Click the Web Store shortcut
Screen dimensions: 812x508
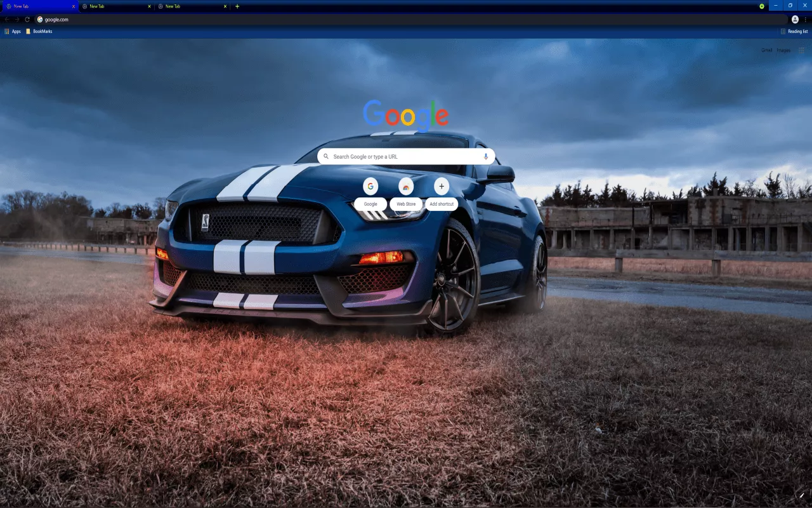click(x=405, y=186)
